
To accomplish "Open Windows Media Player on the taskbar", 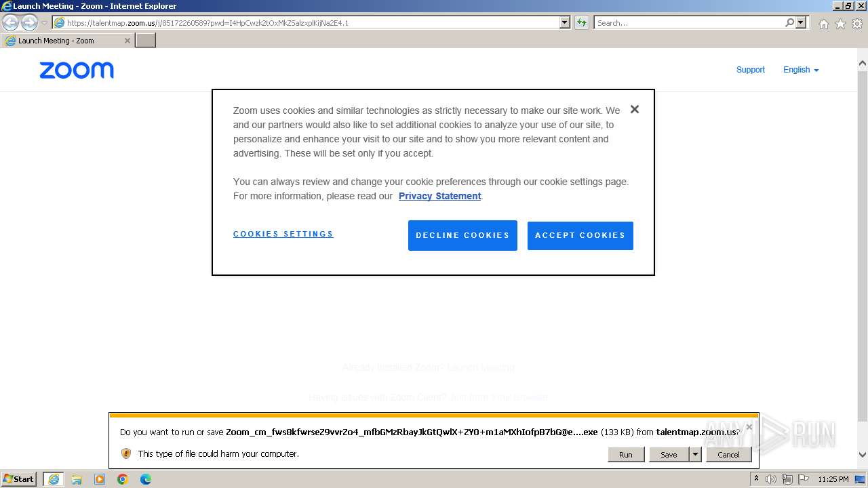I will coord(100,479).
